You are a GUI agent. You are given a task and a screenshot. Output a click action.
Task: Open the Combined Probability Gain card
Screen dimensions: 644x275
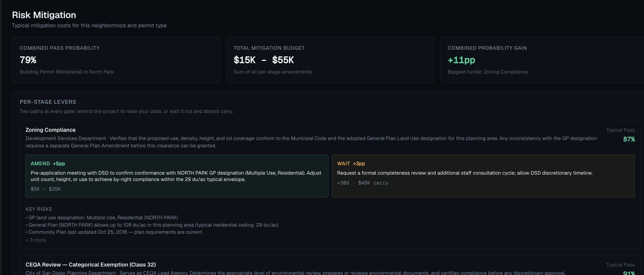coord(542,60)
